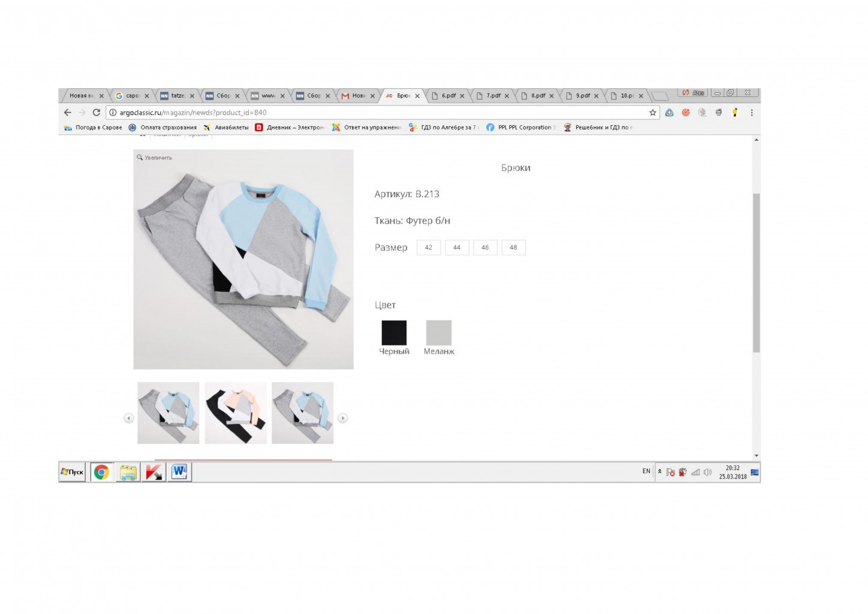Open Авиабилеты bookmark
This screenshot has width=868, height=614.
pyautogui.click(x=226, y=128)
